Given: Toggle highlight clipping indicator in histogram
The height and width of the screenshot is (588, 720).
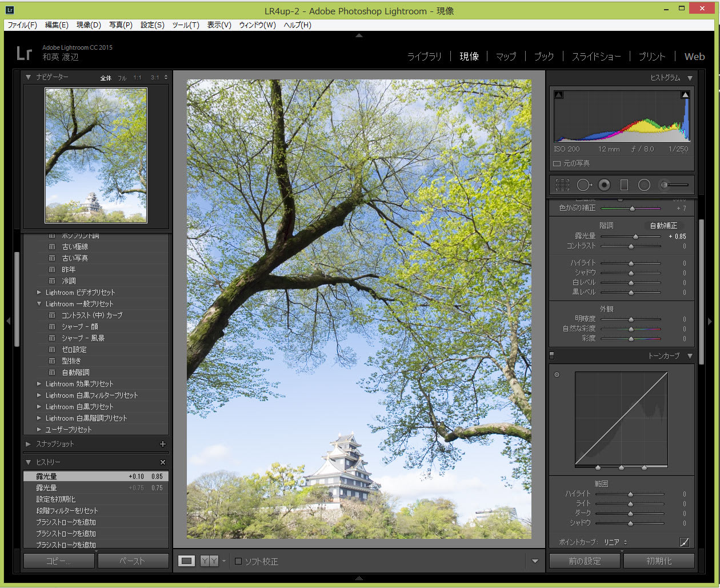Looking at the screenshot, I should click(685, 95).
